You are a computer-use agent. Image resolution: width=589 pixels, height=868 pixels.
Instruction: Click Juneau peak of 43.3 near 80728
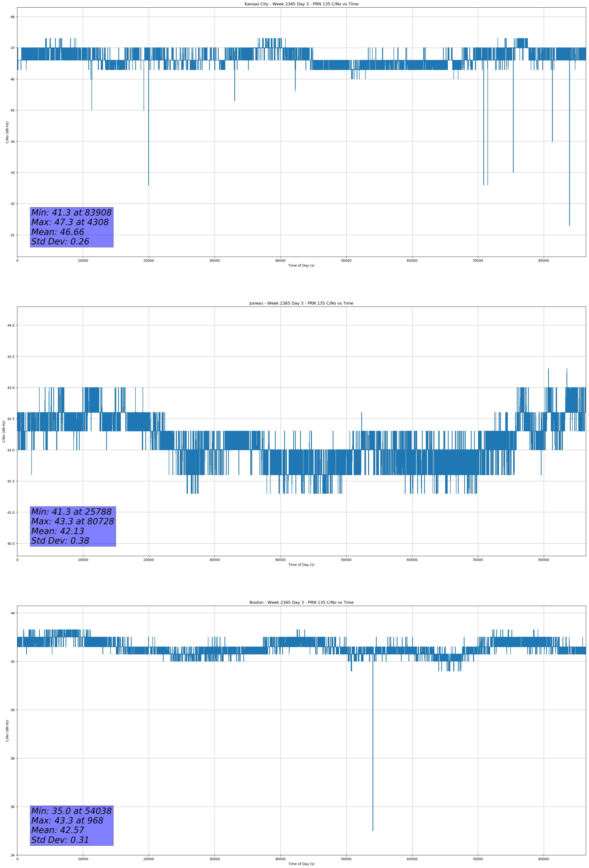548,370
